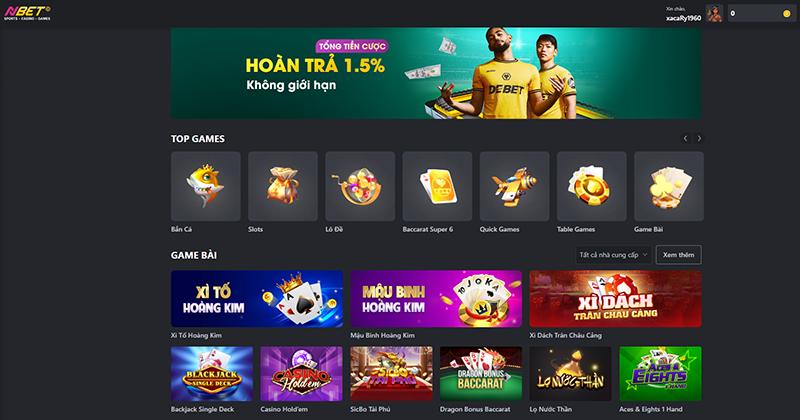Select the Slots gold bag icon
Screen dimensions: 800x420
click(x=283, y=186)
